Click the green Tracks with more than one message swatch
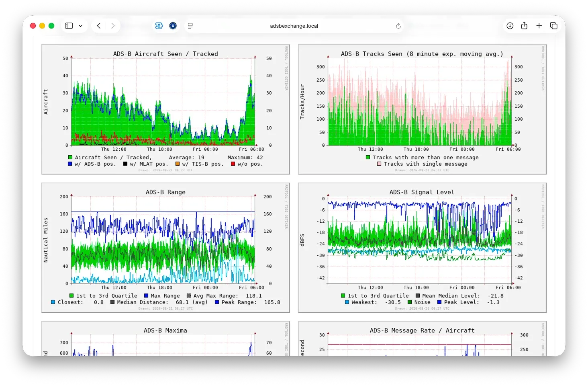588x386 pixels. tap(368, 158)
